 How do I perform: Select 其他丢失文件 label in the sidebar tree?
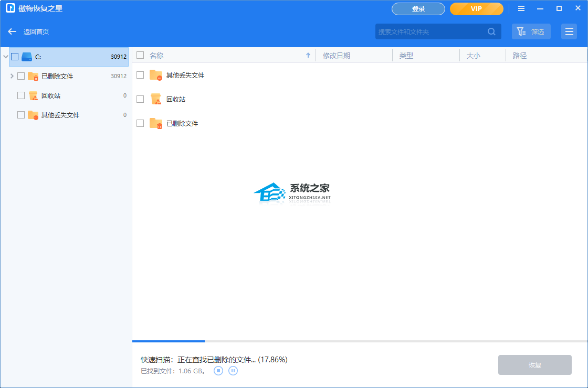[x=60, y=115]
